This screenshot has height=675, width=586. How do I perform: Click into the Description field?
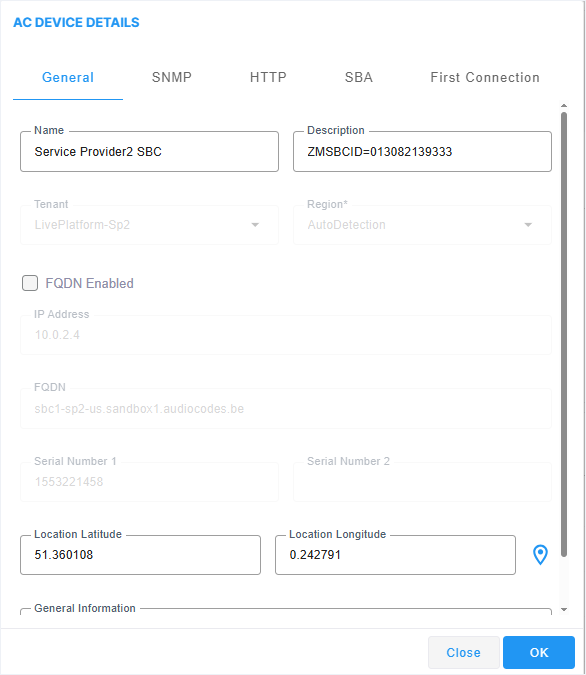(x=422, y=152)
